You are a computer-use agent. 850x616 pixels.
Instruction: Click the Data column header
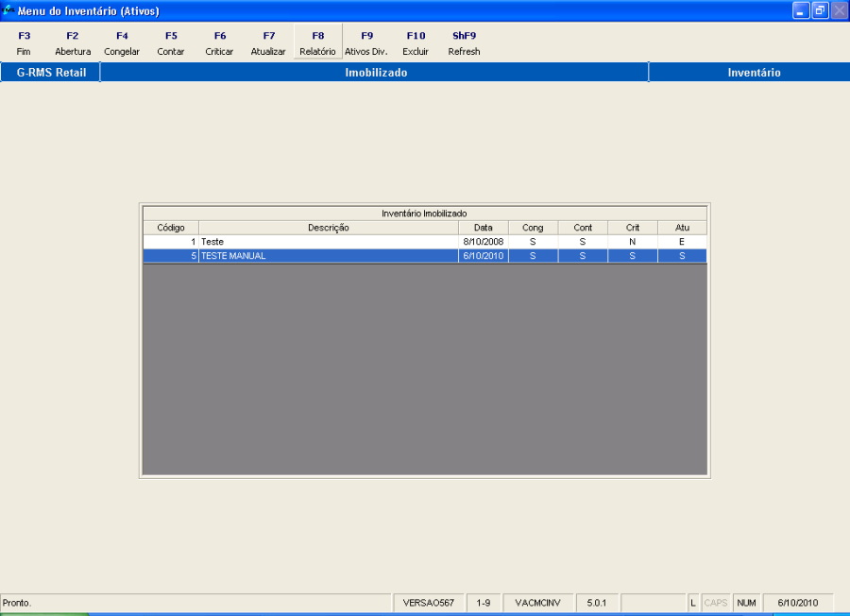483,228
